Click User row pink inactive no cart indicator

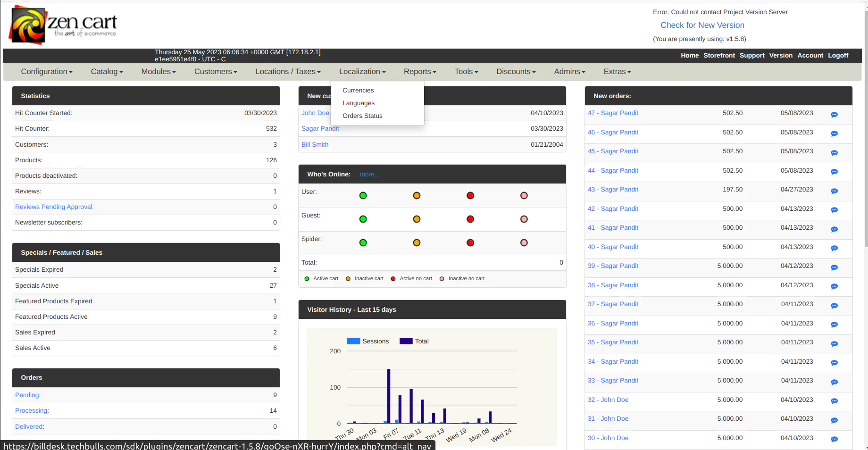524,195
